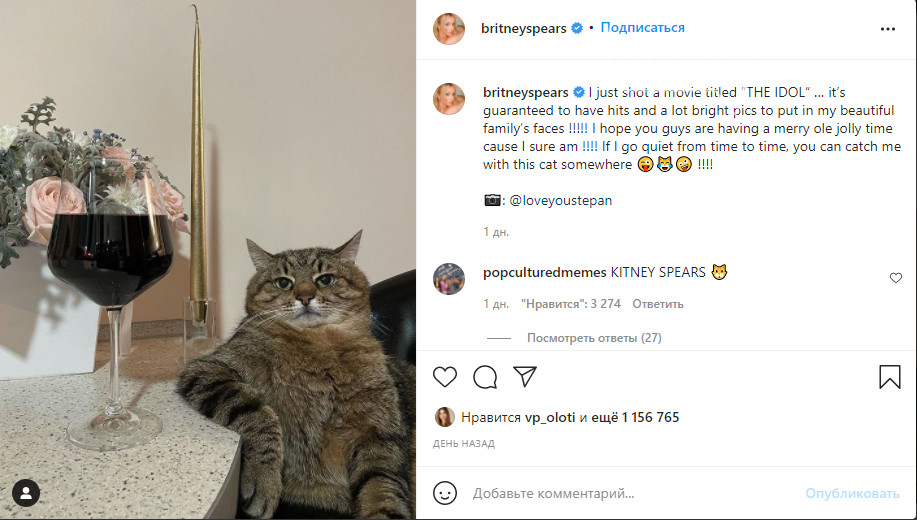Share post with paper plane icon
This screenshot has height=520, width=917.
pyautogui.click(x=525, y=376)
